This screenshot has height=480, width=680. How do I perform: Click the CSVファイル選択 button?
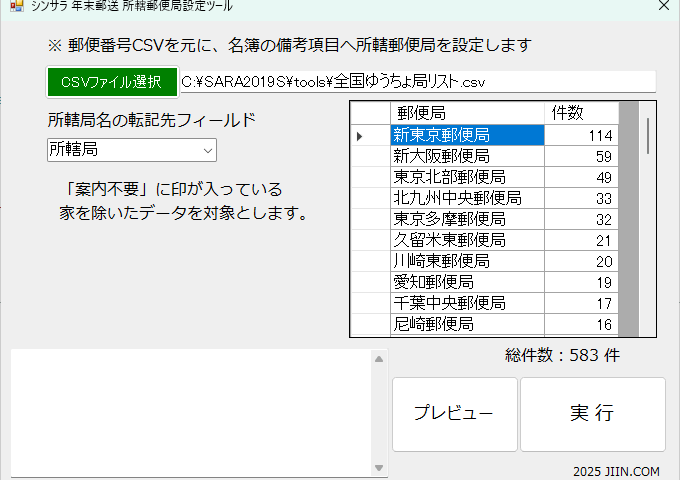[111, 82]
